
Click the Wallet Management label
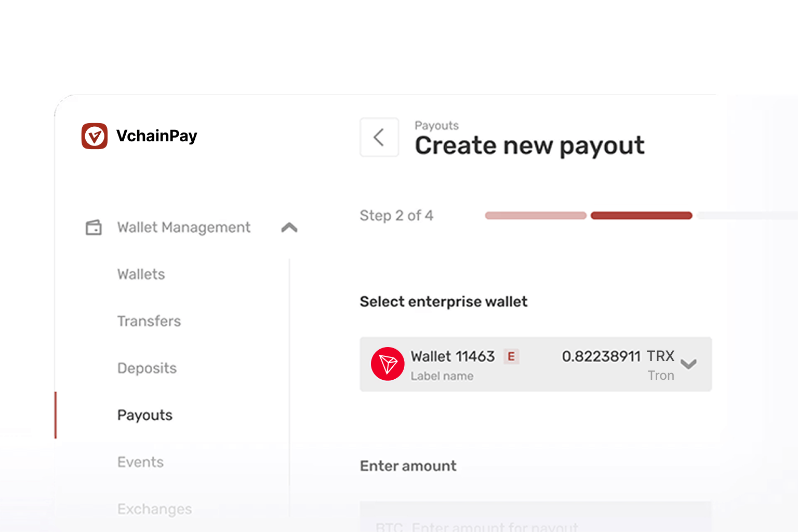184,228
